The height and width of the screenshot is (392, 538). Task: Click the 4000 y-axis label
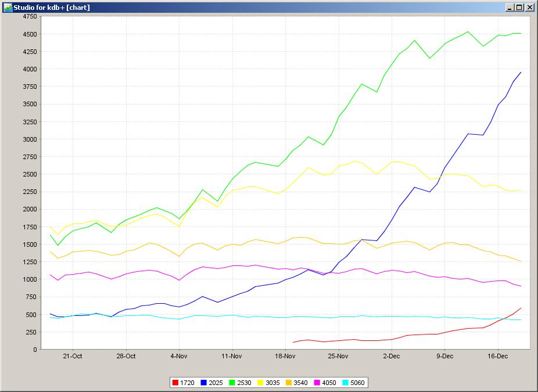click(x=30, y=69)
